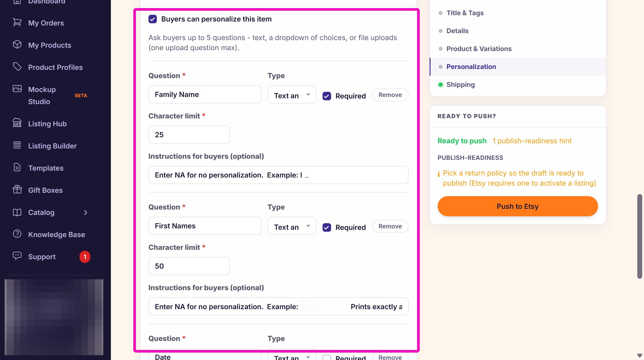The height and width of the screenshot is (360, 644).
Task: Click the Listing Hub storefront icon
Action: tap(17, 123)
